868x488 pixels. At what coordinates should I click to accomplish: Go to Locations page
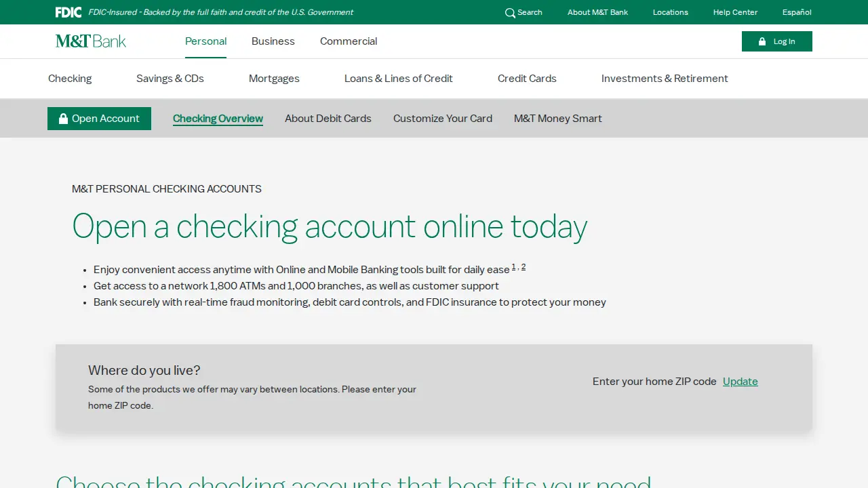671,12
